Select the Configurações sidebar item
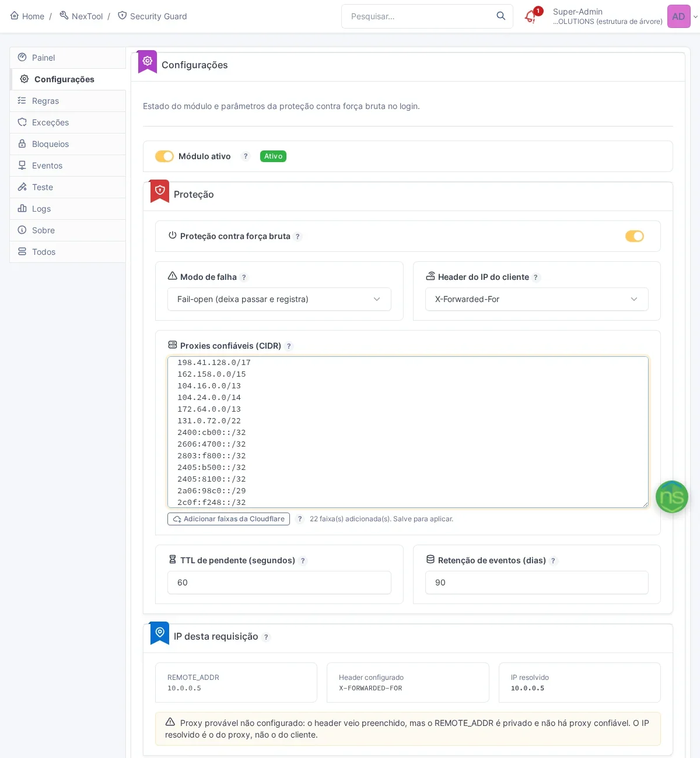 click(x=68, y=79)
